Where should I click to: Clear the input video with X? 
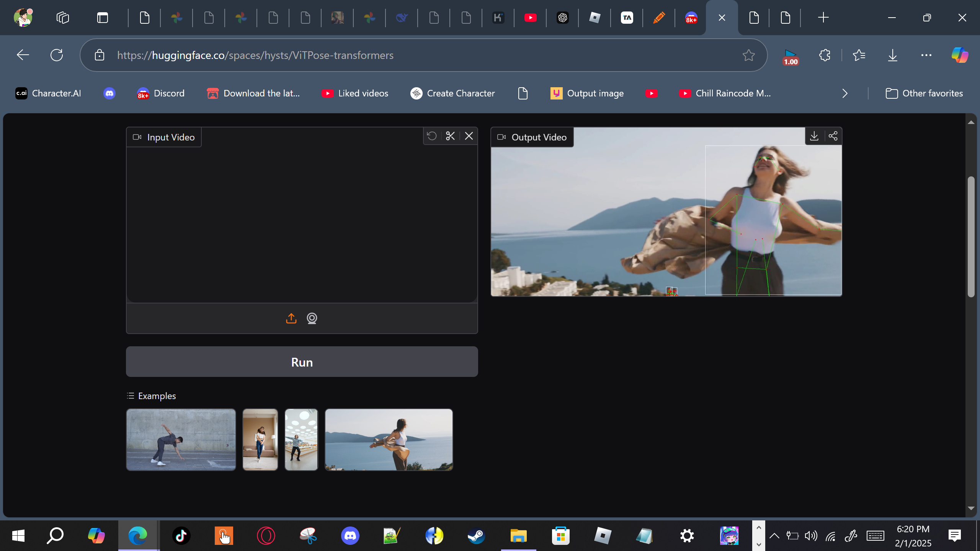(x=469, y=136)
